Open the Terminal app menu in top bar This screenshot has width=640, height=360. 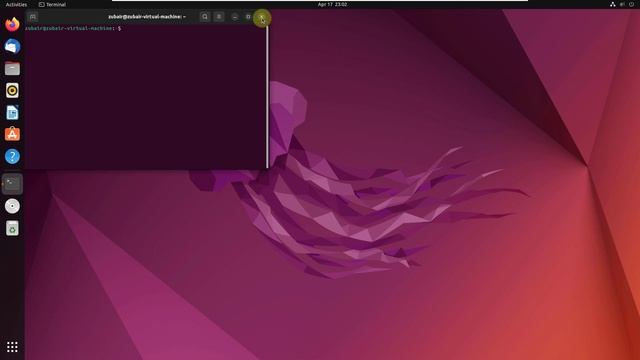pos(52,4)
